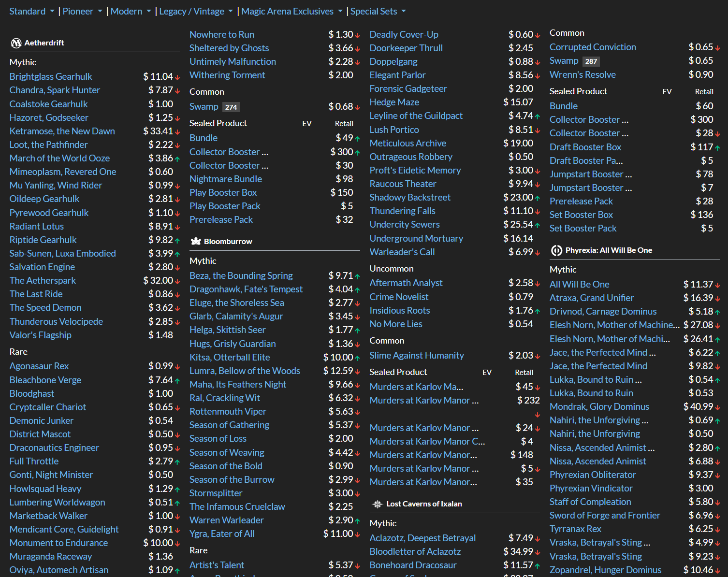Viewport: 728px width, 577px height.
Task: Open Draft Booster Box product link
Action: coord(585,147)
